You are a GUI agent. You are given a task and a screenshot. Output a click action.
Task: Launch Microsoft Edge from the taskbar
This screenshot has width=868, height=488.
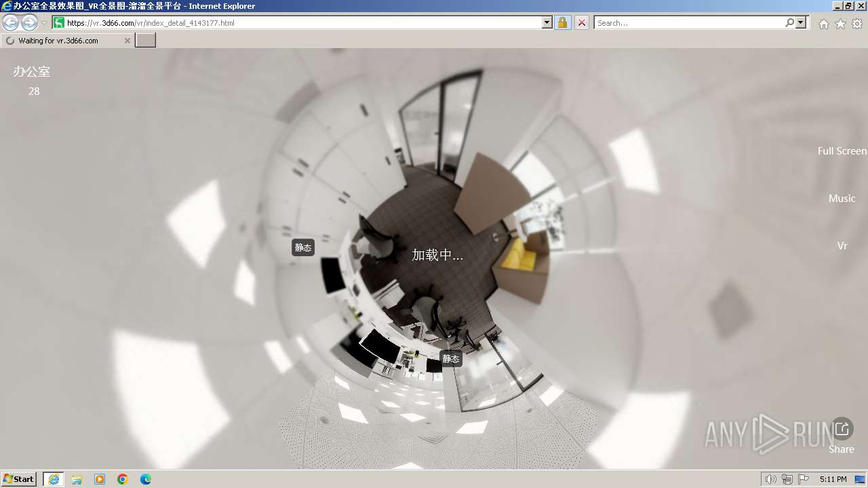pos(146,479)
